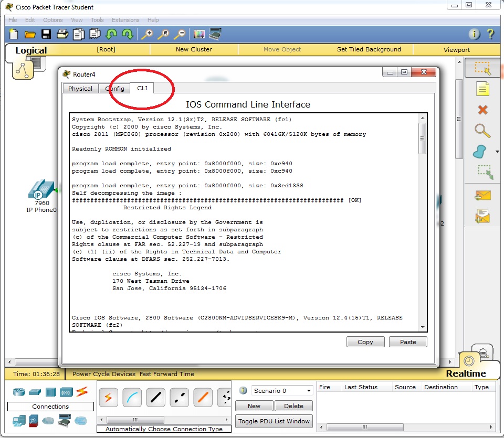Create a new file from toolbar
The height and width of the screenshot is (438, 504).
point(14,34)
